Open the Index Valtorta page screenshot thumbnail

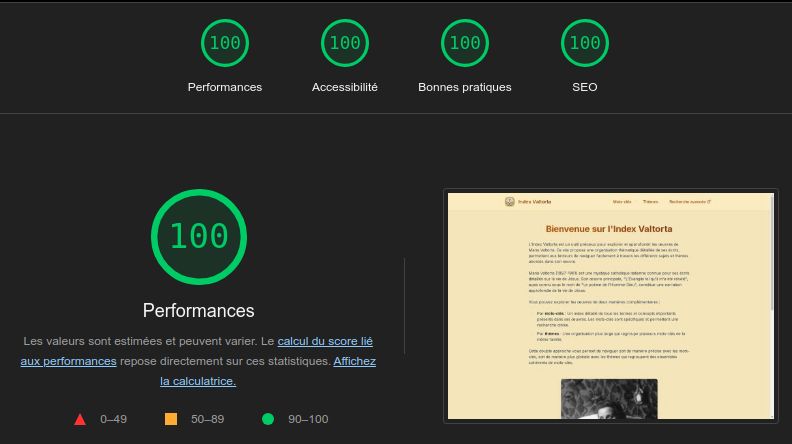pos(610,305)
